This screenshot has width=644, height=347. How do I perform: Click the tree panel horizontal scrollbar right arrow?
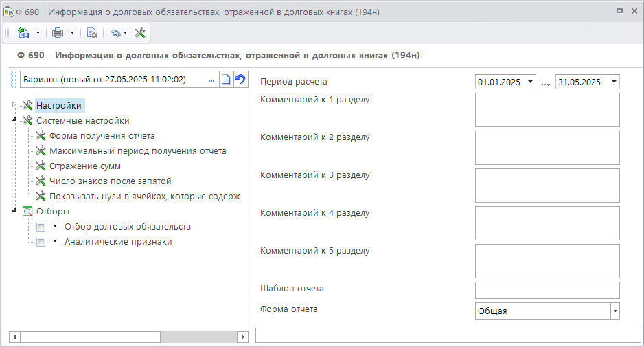(x=242, y=337)
